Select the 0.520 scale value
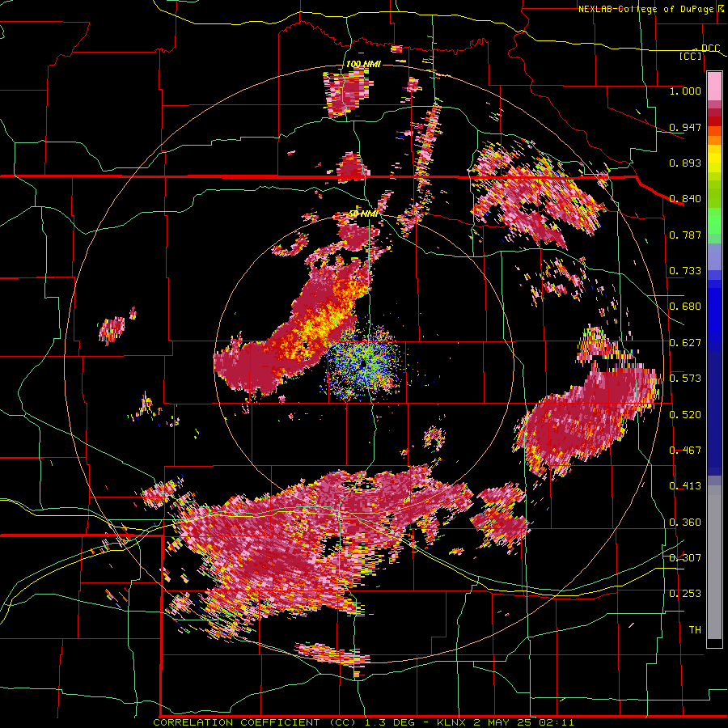This screenshot has height=728, width=728. [x=685, y=415]
